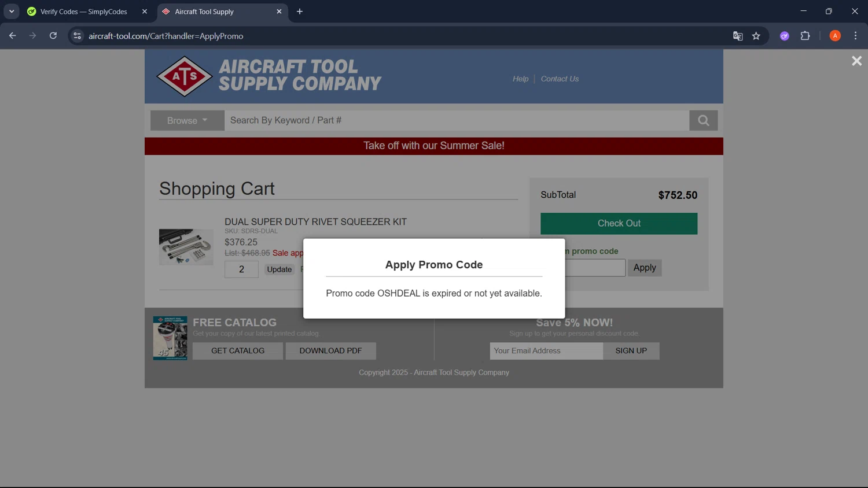
Task: Click the translate page icon
Action: pos(738,36)
